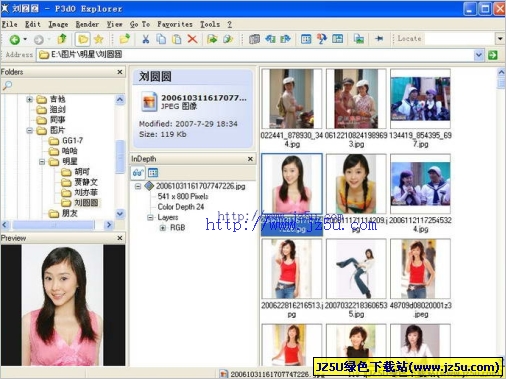Collapse the 20061031161707747226.jpg InDepth node

click(x=138, y=186)
